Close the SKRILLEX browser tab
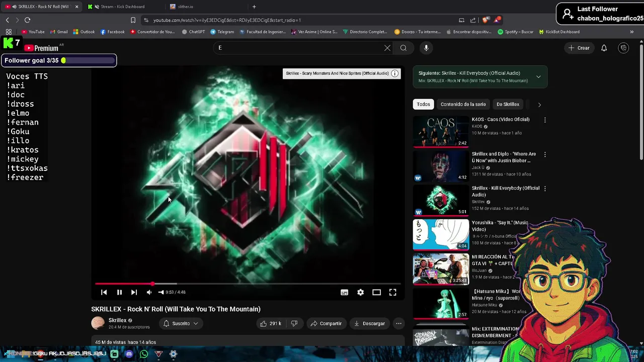The width and height of the screenshot is (644, 362). point(77,7)
